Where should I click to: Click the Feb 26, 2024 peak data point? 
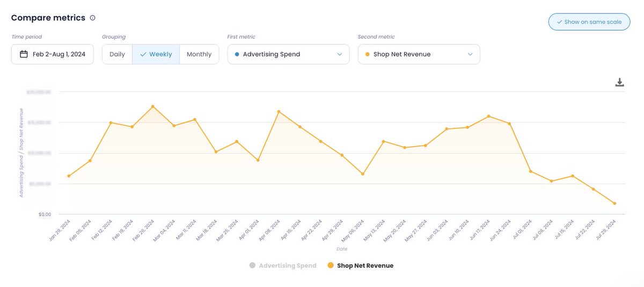pos(153,106)
